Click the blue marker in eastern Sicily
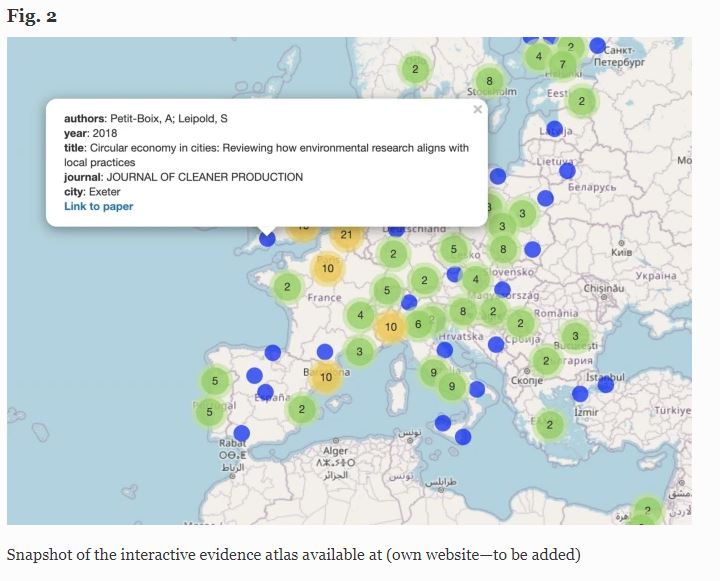This screenshot has width=720, height=581. pos(463,436)
